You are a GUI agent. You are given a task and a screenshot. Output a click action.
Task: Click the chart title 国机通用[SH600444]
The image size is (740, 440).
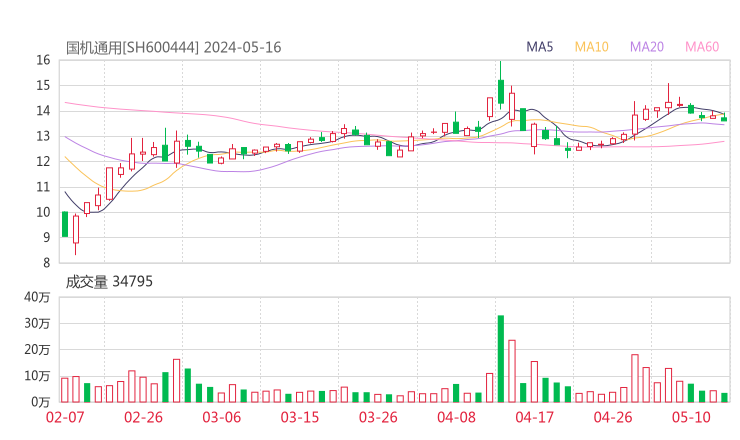point(132,47)
